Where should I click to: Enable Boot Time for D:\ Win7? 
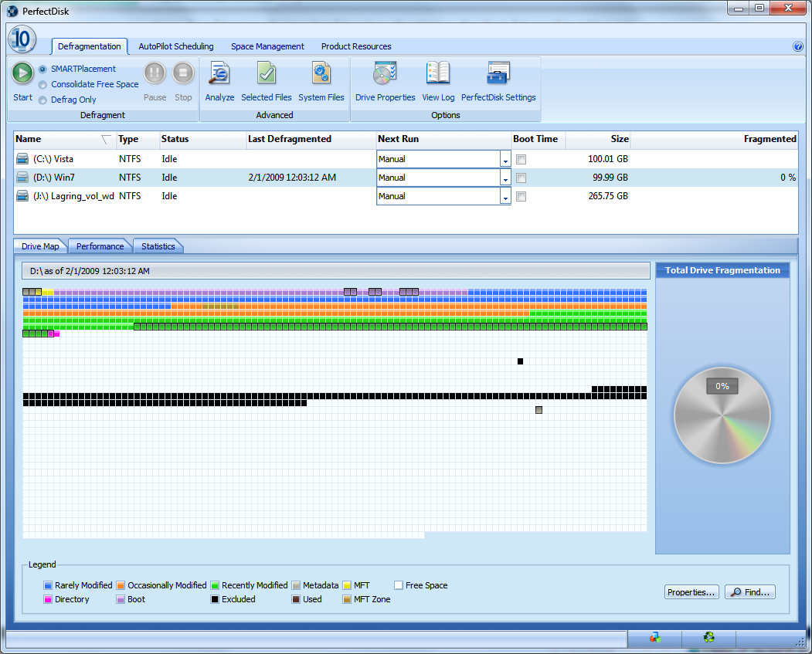tap(522, 178)
